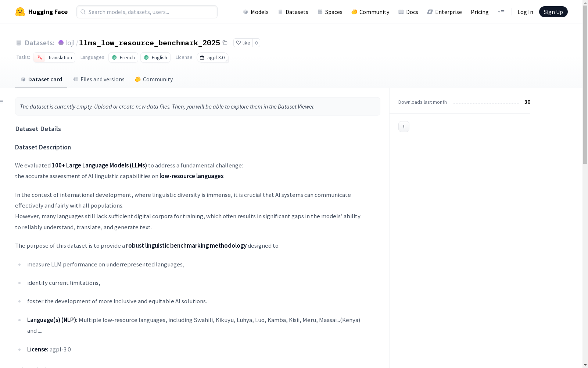This screenshot has height=368, width=588.
Task: Click the Dataset Details heading
Action: tap(38, 128)
